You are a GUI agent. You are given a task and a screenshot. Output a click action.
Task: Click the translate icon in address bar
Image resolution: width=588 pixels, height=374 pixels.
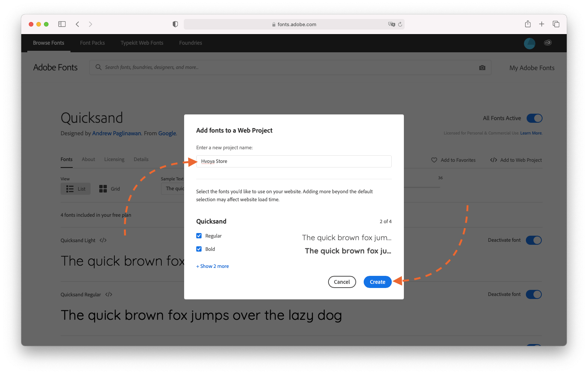point(391,24)
